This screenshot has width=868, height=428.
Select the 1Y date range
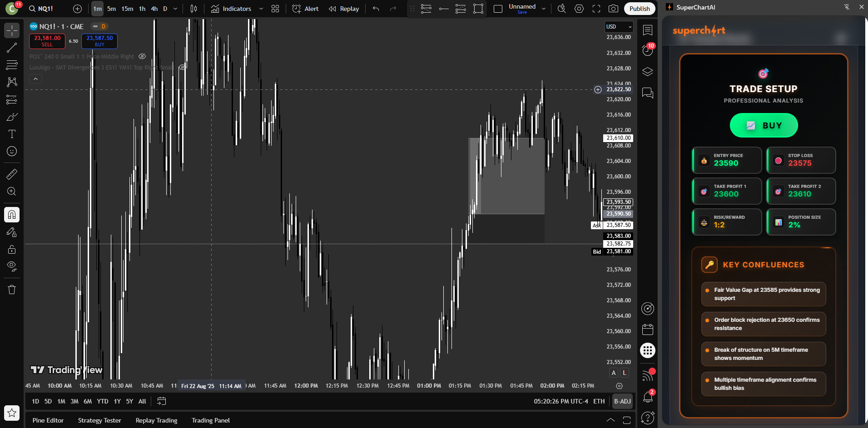[117, 401]
